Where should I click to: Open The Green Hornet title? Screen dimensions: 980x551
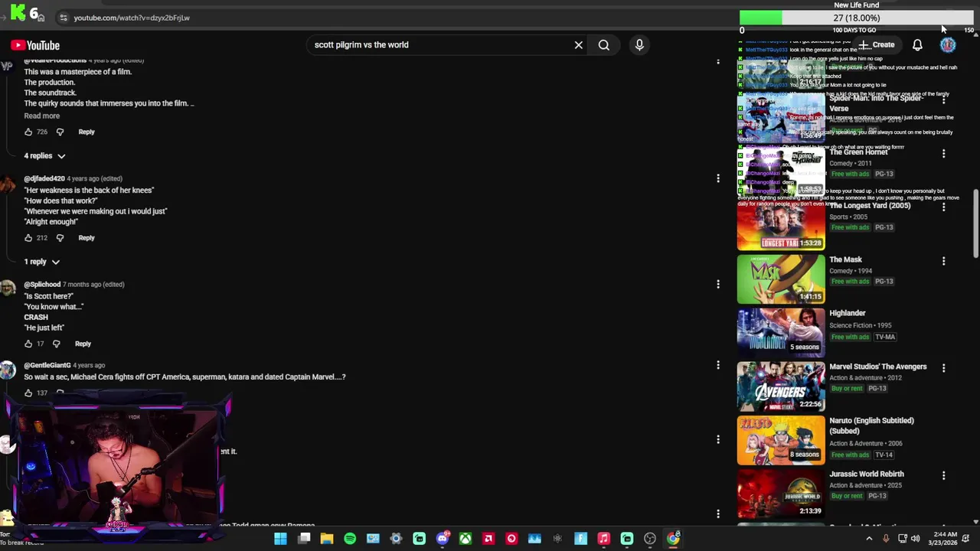[x=858, y=152]
